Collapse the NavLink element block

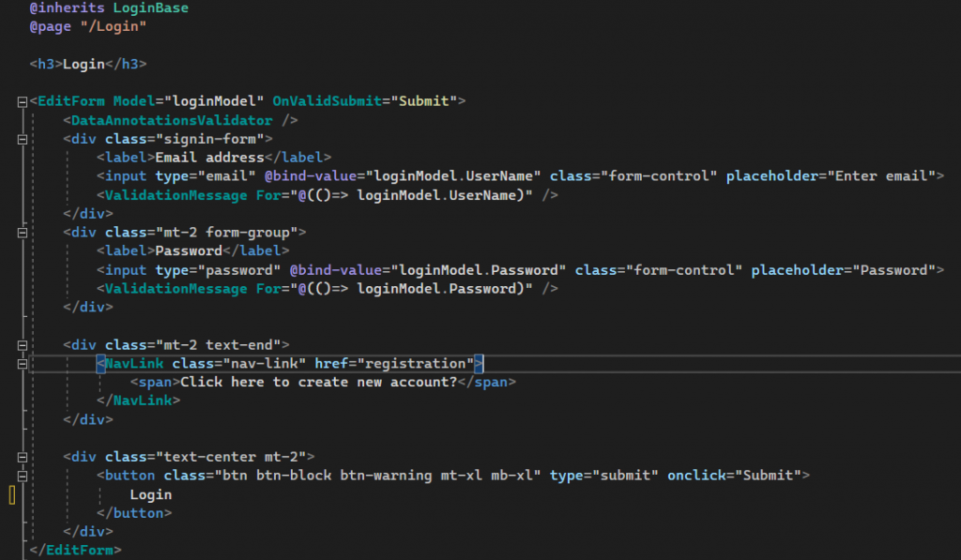(23, 364)
